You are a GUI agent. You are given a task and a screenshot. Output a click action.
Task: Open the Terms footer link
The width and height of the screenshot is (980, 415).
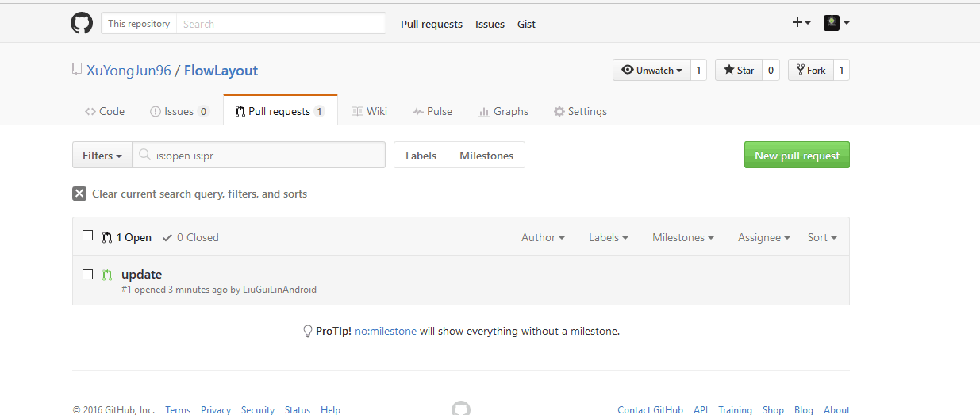pyautogui.click(x=178, y=410)
